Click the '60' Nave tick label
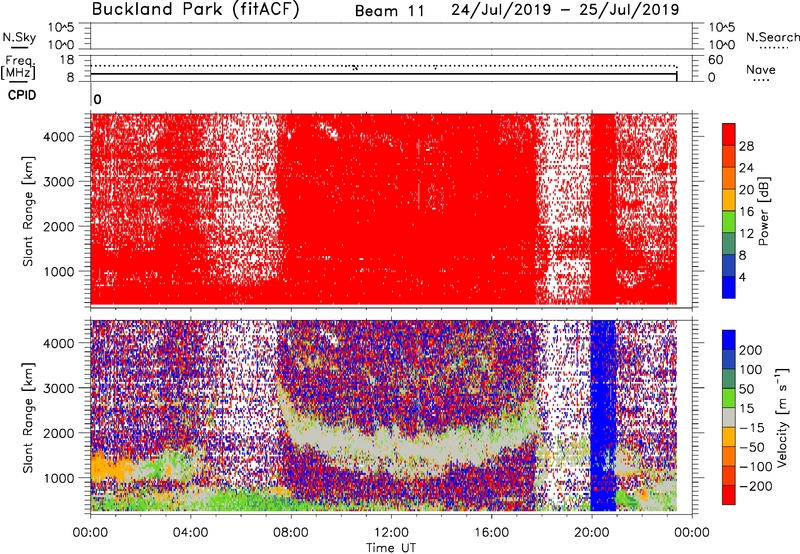 (716, 60)
